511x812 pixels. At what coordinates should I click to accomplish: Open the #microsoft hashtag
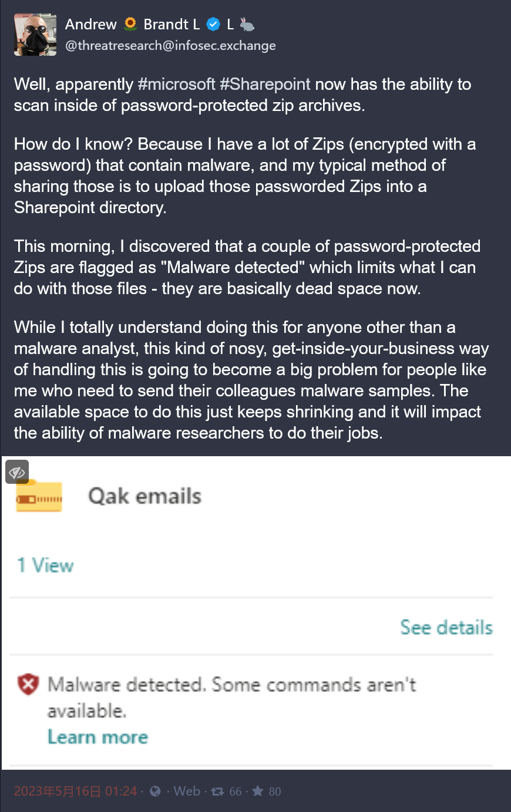click(x=176, y=84)
